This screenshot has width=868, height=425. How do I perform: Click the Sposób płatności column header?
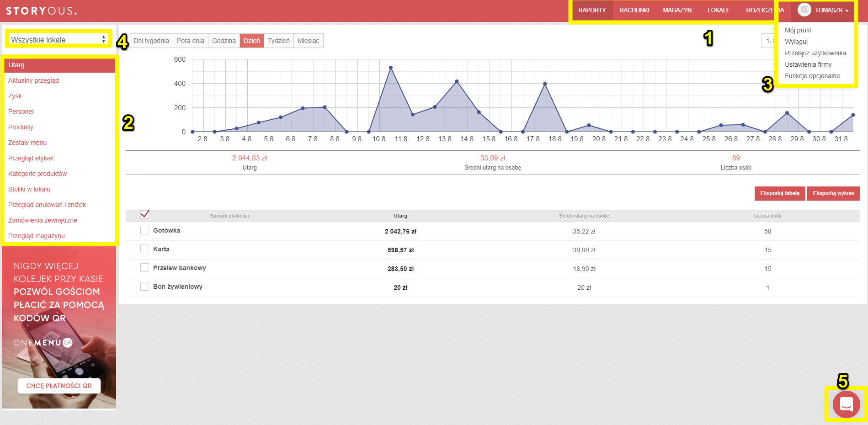[x=229, y=216]
